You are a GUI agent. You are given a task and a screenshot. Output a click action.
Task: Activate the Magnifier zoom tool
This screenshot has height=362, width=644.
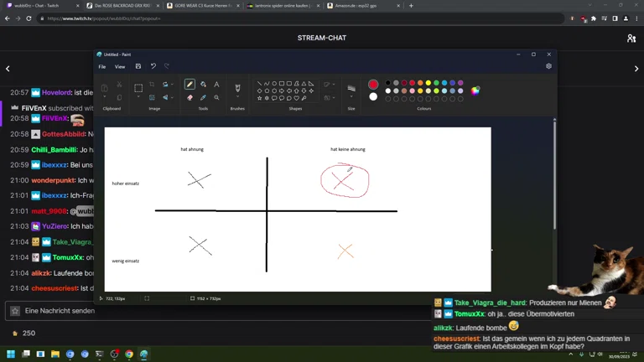click(216, 97)
